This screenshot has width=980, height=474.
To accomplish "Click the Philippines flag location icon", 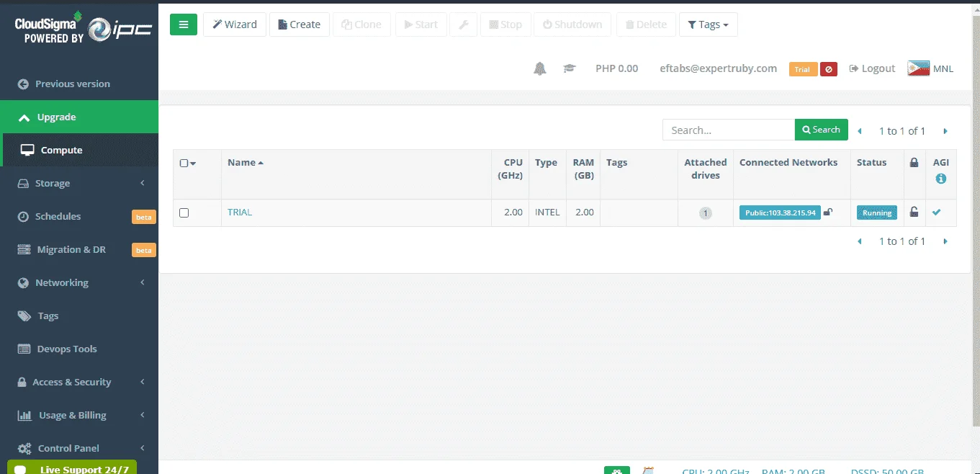I will tap(918, 68).
